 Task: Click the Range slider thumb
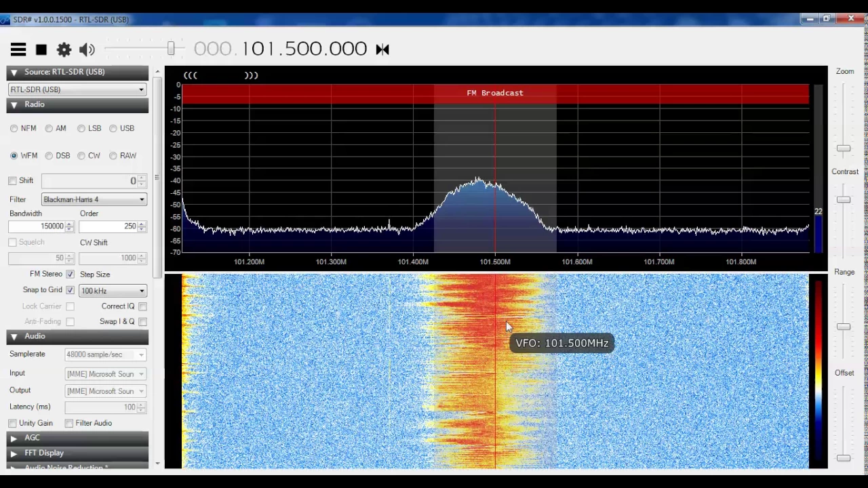click(844, 327)
